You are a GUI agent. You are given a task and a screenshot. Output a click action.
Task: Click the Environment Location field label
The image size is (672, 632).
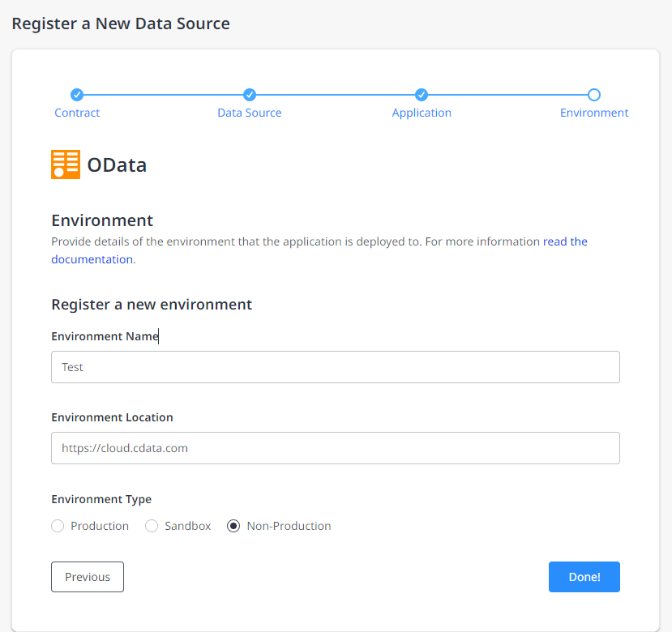point(112,417)
